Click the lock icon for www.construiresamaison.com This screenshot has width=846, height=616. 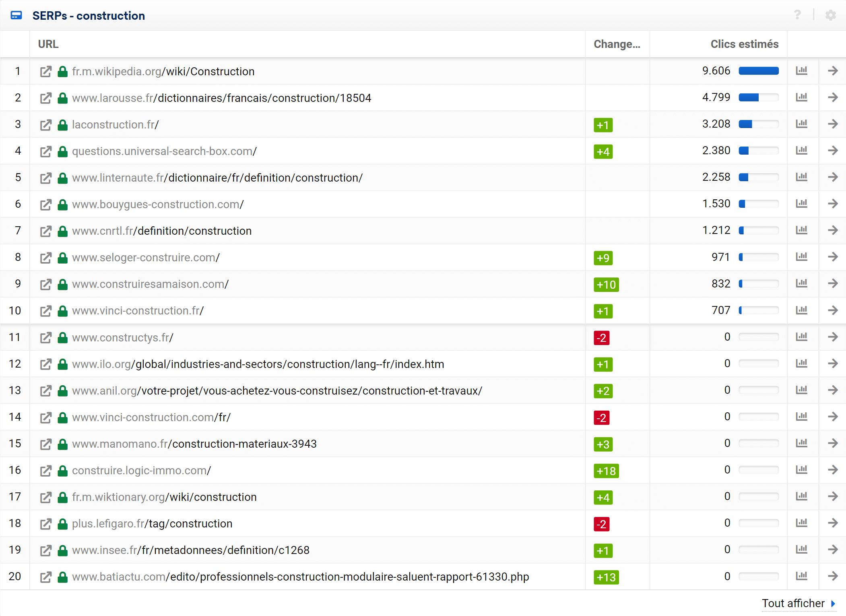coord(62,284)
